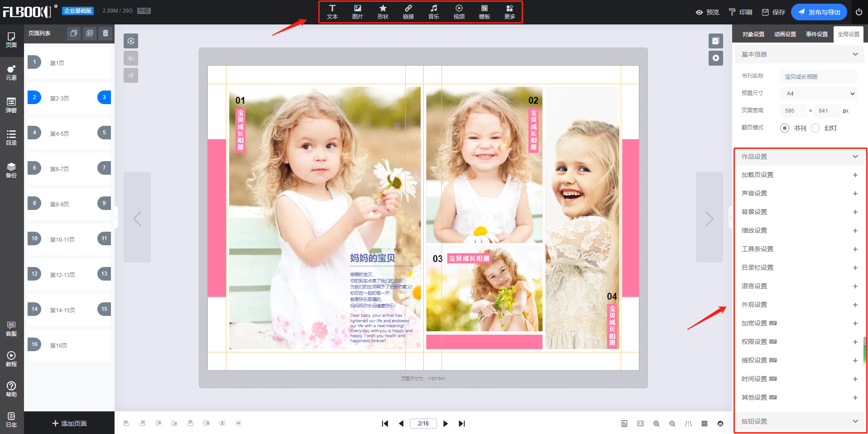Open the 预置尺寸 A4 dropdown
Screen dimensions: 868x434
pos(819,94)
